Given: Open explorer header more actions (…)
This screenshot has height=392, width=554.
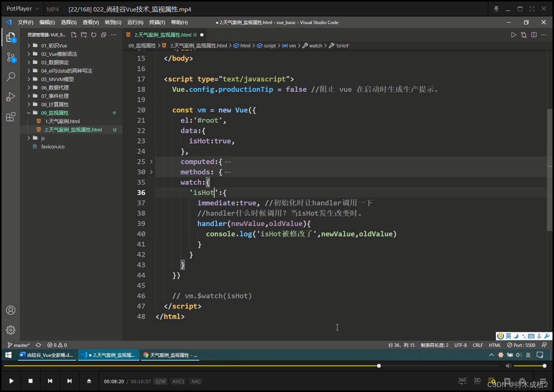Looking at the screenshot, I should coord(114,35).
